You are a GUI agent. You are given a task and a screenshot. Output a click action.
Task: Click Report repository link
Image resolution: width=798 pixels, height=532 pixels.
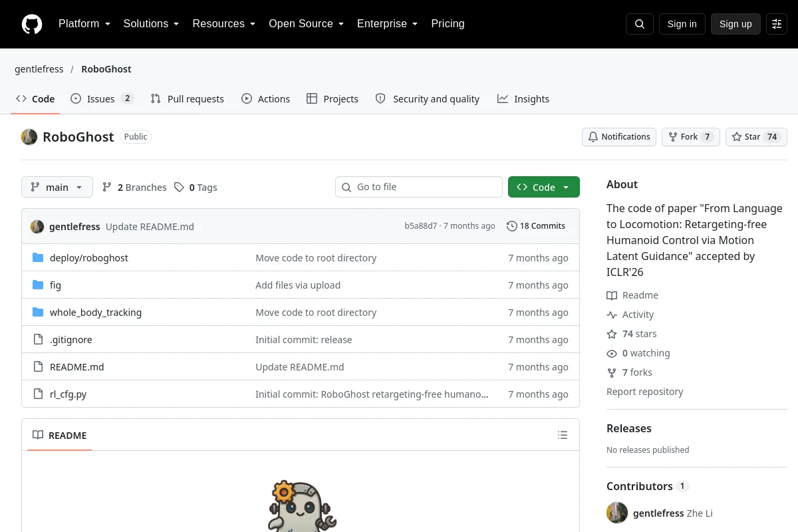point(645,392)
